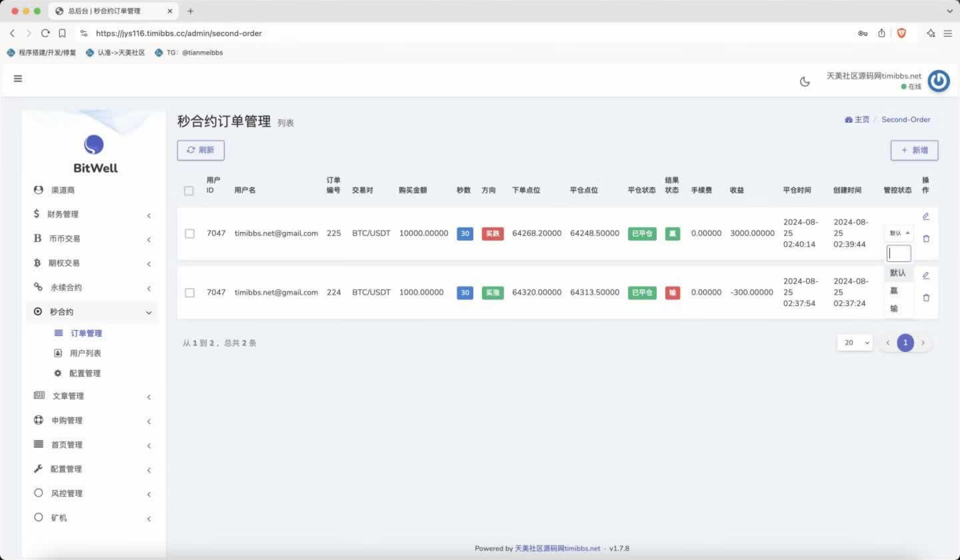Delete order 224 using trash icon
Viewport: 960px width, 560px height.
pos(926,298)
